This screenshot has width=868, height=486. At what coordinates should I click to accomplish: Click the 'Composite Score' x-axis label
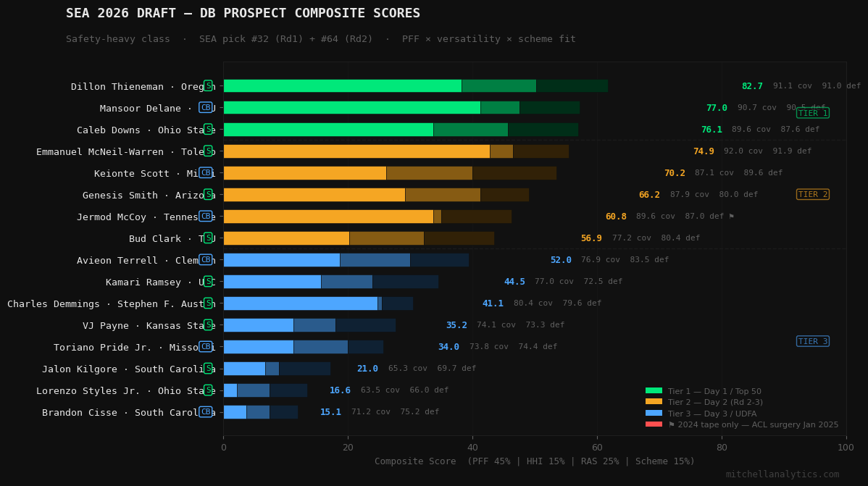coord(415,461)
